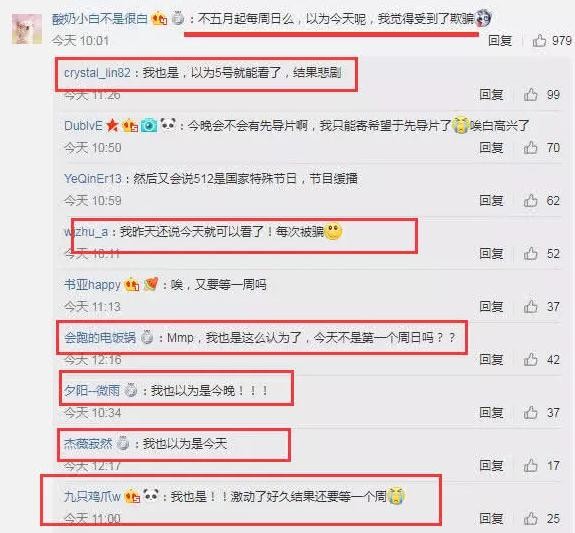Reply to crystal_lin82's comment
Screen dimensions: 575x533
click(491, 95)
